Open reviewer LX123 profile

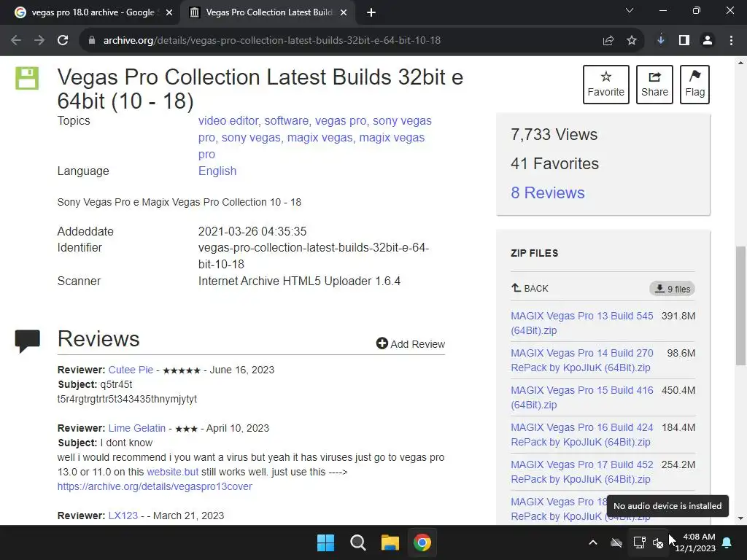123,516
